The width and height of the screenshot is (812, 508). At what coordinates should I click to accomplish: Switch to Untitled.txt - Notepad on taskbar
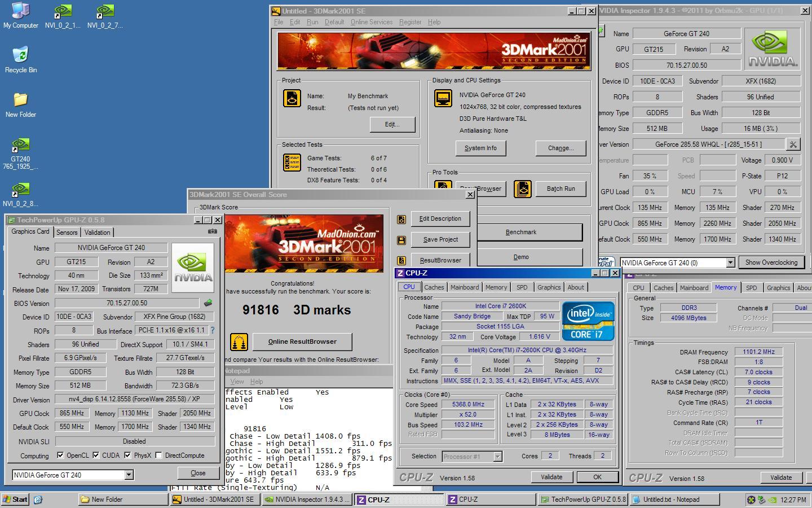pyautogui.click(x=674, y=500)
